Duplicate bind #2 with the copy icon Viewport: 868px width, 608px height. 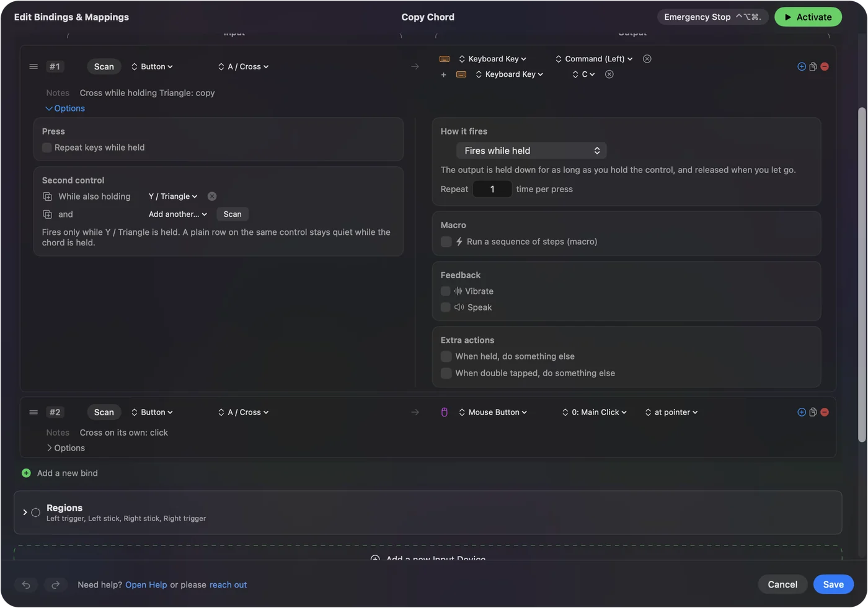tap(813, 412)
